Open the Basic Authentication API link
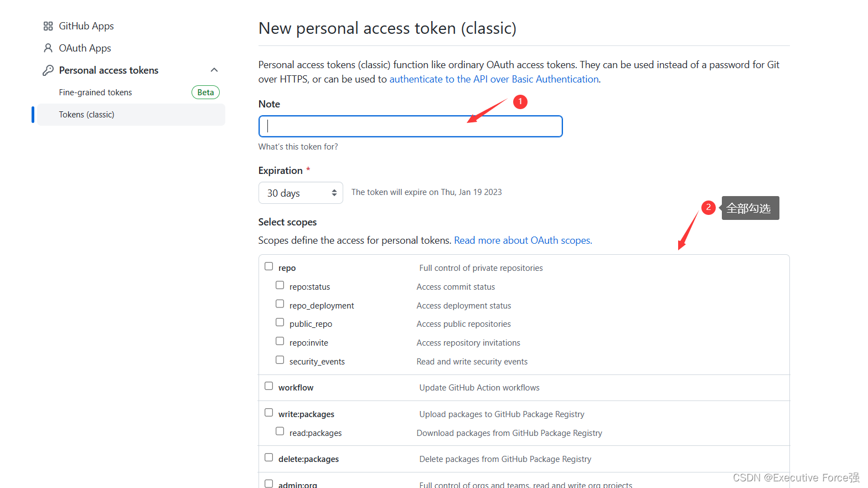The width and height of the screenshot is (868, 488). pyautogui.click(x=494, y=79)
